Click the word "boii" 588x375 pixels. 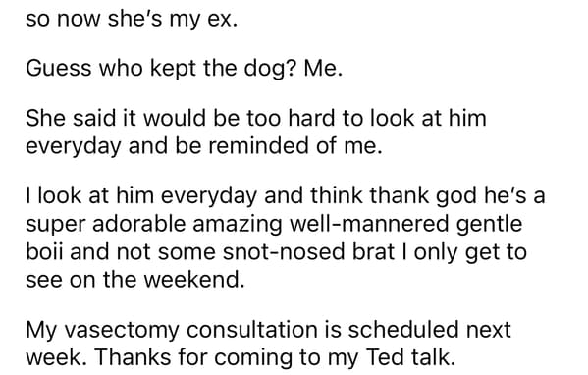(x=44, y=251)
